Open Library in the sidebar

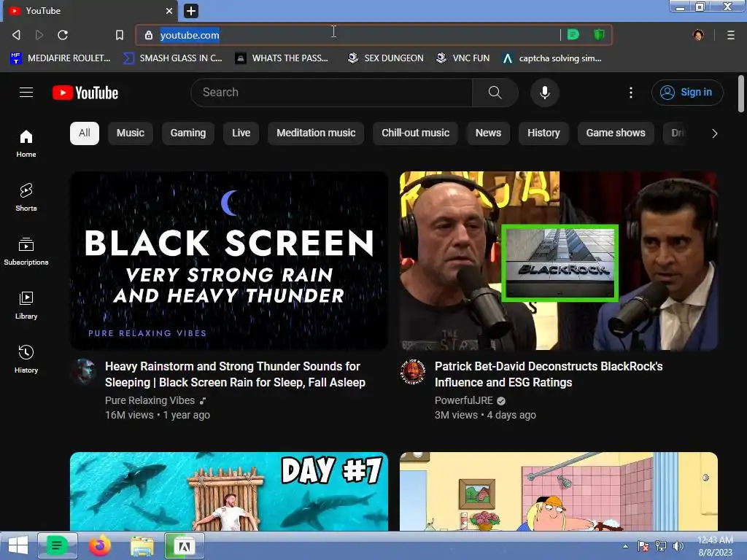[26, 305]
